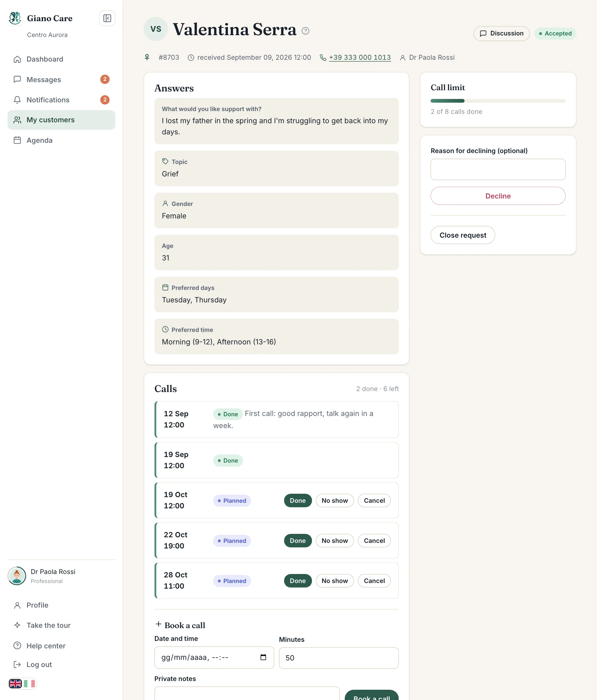This screenshot has width=597, height=700.
Task: Log out of the account
Action: coord(61,665)
